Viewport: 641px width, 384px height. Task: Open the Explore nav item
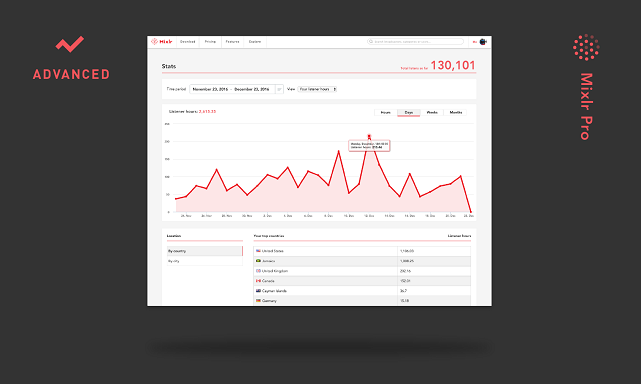[x=255, y=42]
